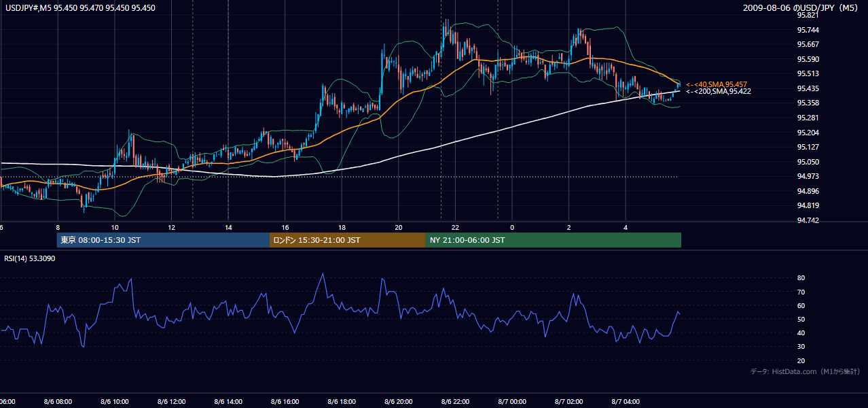Click the London 15:30-21:00 JST session bar

pos(348,240)
